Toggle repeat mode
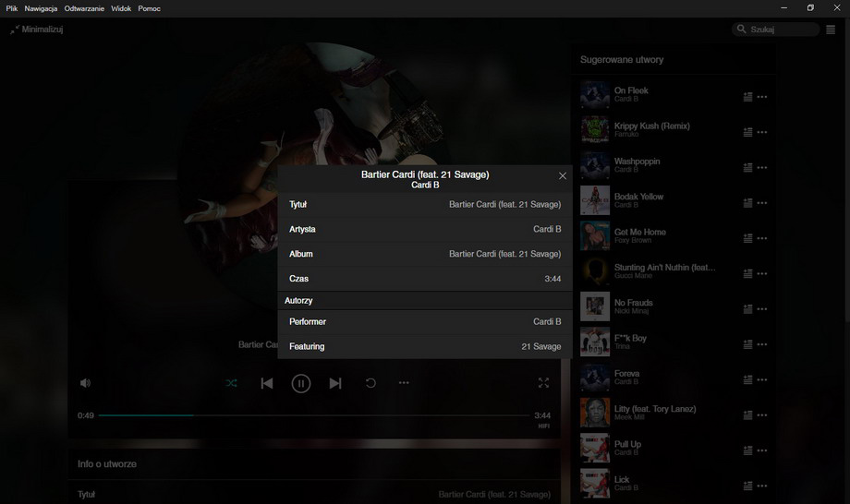The width and height of the screenshot is (850, 504). point(370,383)
